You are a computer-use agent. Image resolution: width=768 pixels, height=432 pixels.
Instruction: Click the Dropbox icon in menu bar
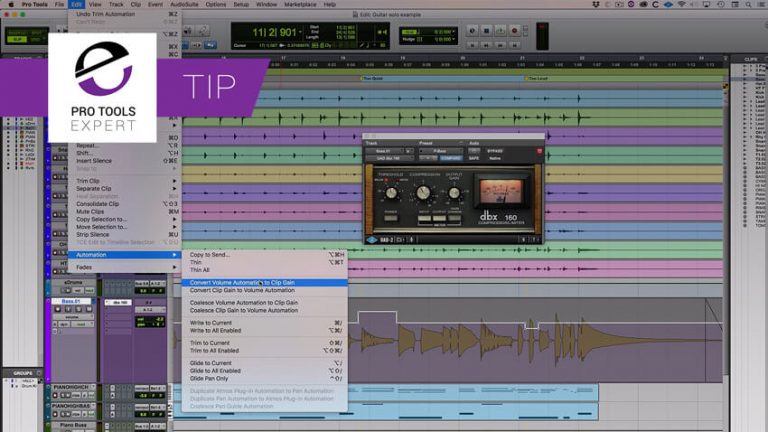pyautogui.click(x=596, y=4)
